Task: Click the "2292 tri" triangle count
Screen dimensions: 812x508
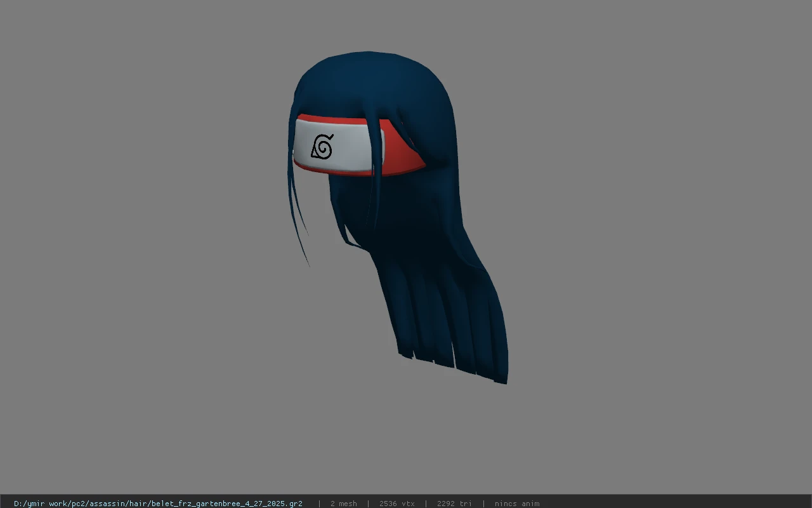Action: pyautogui.click(x=454, y=504)
